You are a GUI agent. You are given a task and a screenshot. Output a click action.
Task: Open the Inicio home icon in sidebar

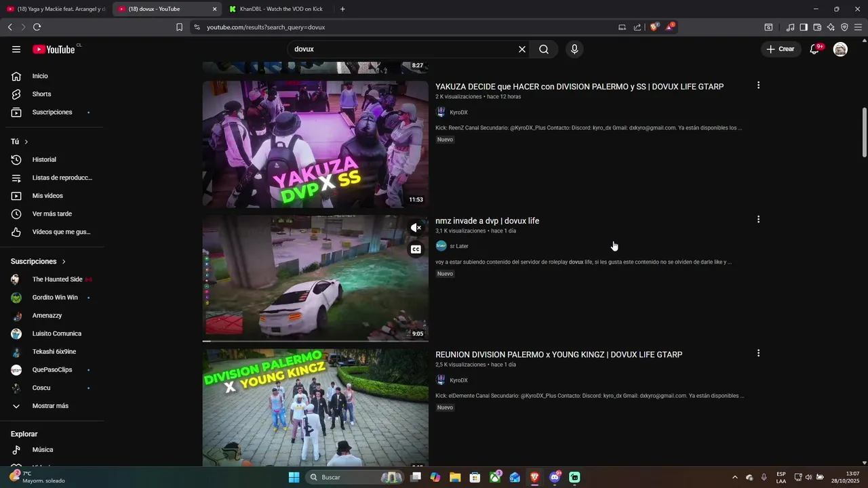pos(16,76)
